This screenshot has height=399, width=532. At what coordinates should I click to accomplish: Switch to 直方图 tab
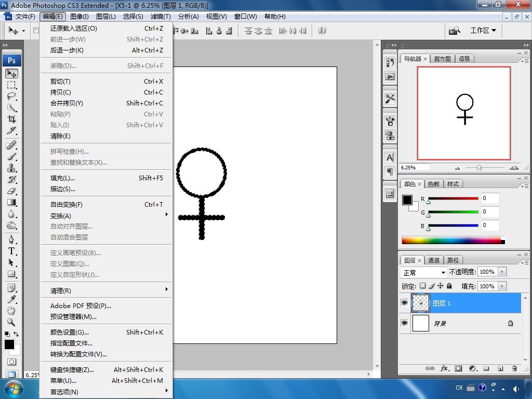pyautogui.click(x=442, y=59)
